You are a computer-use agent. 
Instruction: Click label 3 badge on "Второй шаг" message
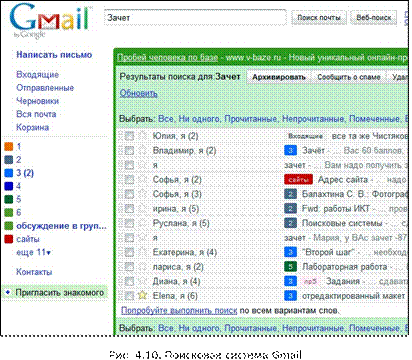290,252
